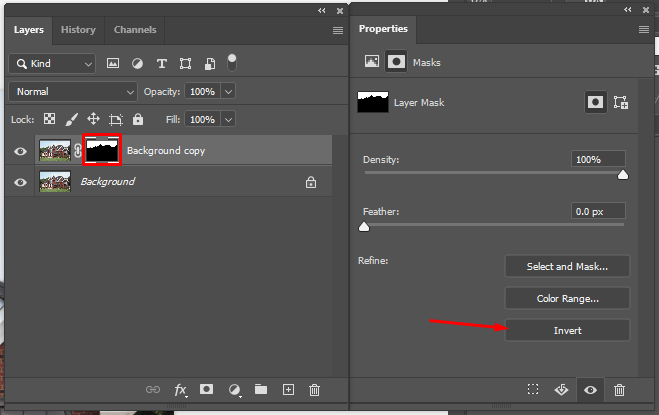Create new group folder icon
The image size is (659, 415).
click(x=261, y=389)
